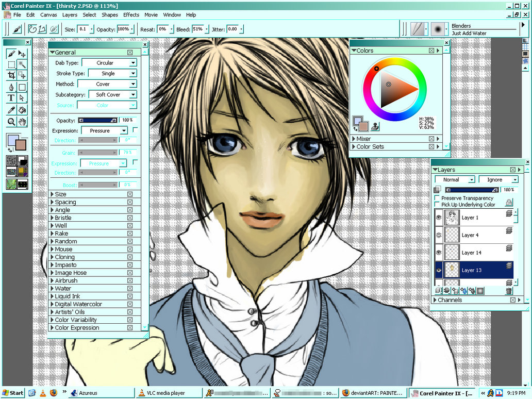Click the clone color stamp icon in Colors
Image resolution: width=532 pixels, height=399 pixels.
tap(375, 126)
